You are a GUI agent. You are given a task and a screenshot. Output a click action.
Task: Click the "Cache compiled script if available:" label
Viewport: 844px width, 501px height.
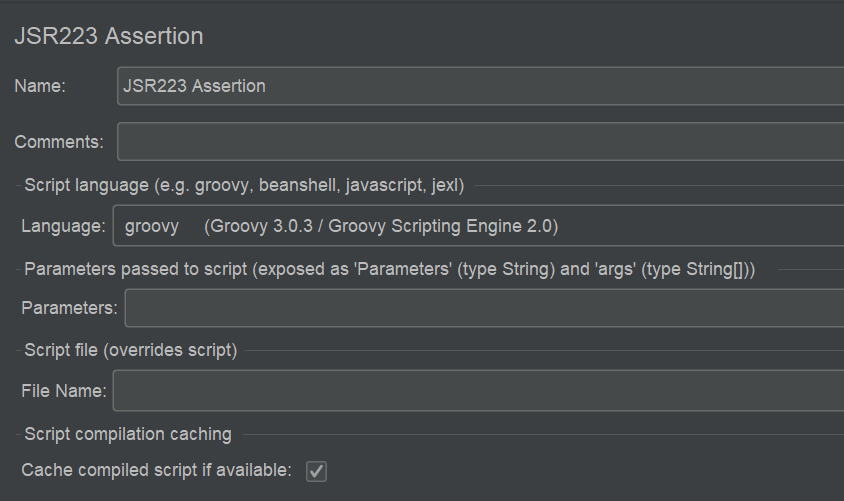(x=156, y=470)
